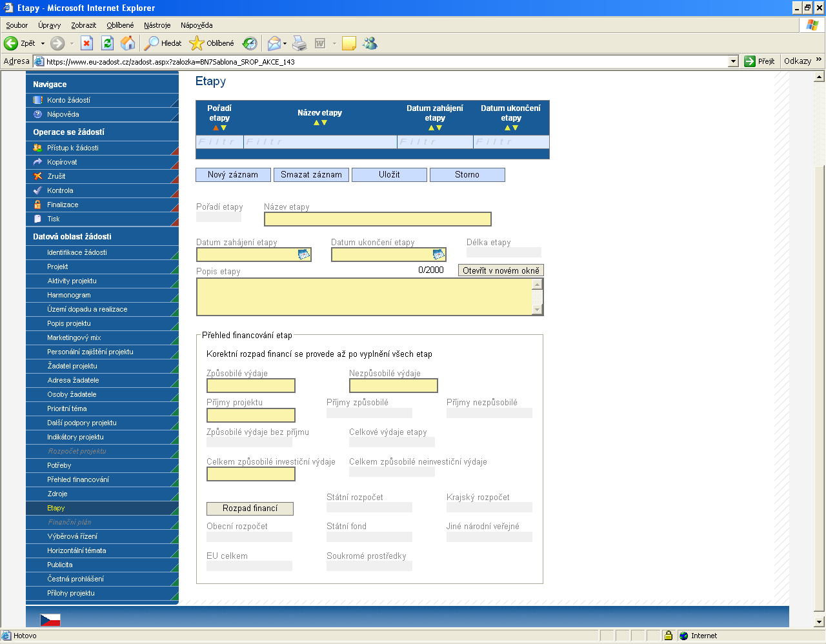826x644 pixels.
Task: Open the Nástroje menu
Action: [x=157, y=25]
